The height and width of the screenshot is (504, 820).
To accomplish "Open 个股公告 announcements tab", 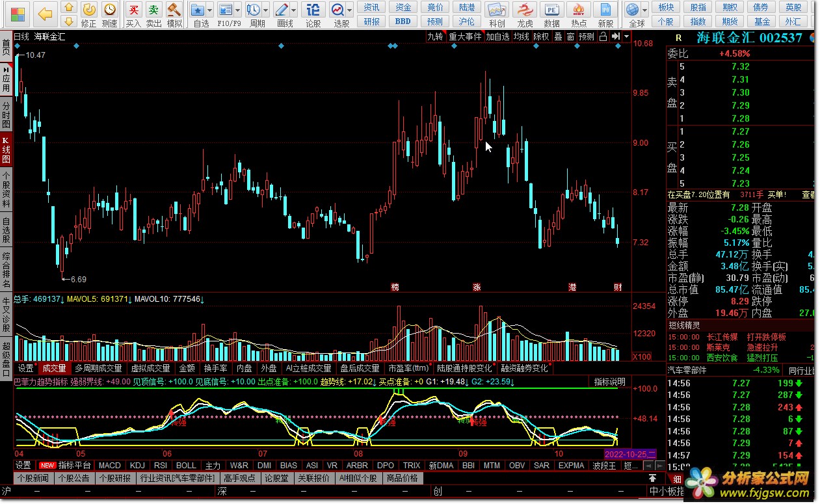I will 73,478.
